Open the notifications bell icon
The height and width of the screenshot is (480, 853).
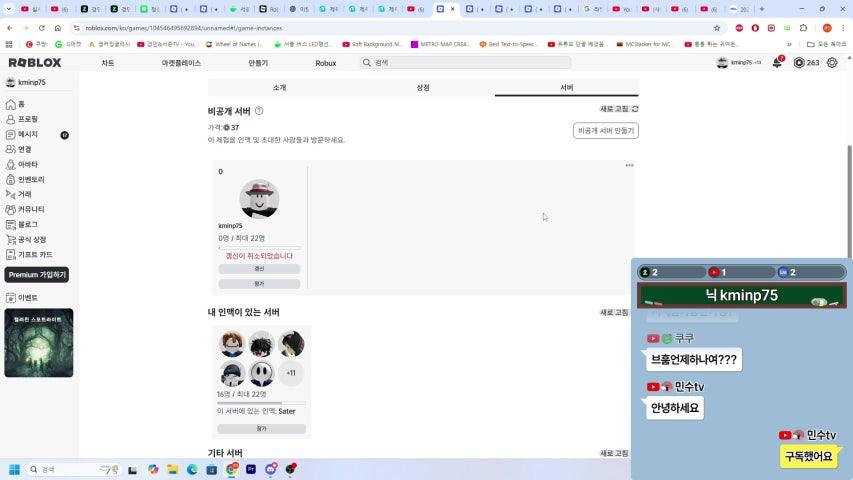pyautogui.click(x=777, y=63)
